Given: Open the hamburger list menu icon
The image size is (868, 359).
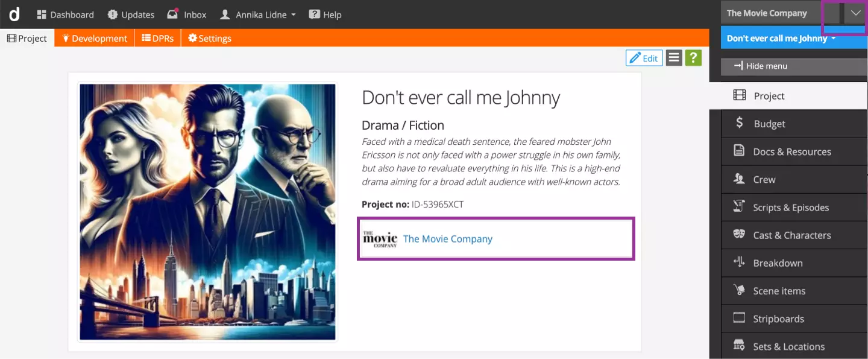Looking at the screenshot, I should pos(674,58).
